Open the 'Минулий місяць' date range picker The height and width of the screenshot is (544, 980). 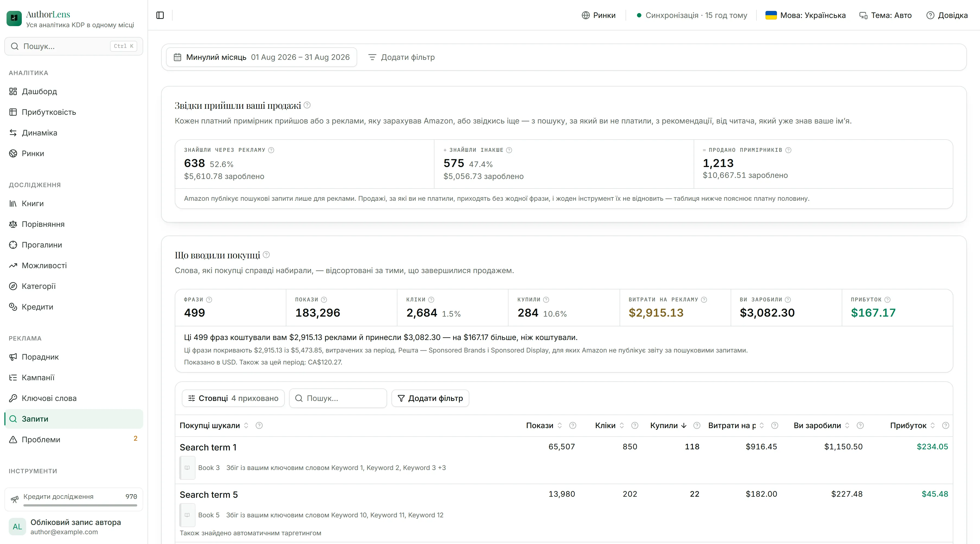click(262, 57)
